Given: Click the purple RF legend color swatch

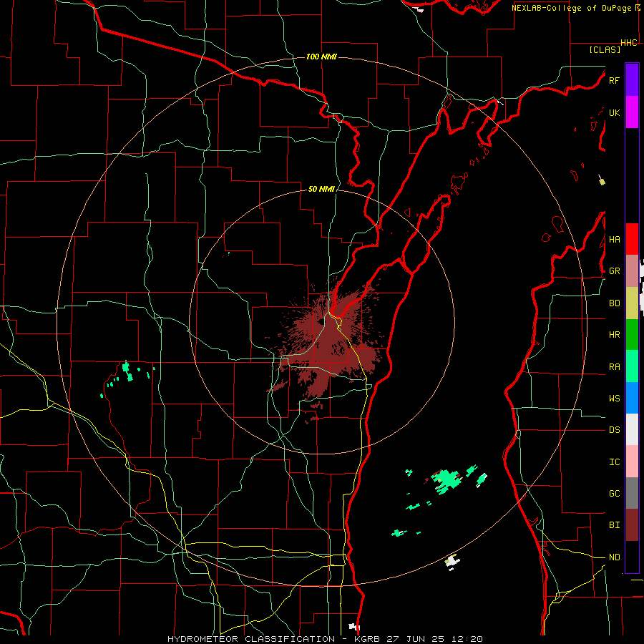Looking at the screenshot, I should click(x=632, y=80).
